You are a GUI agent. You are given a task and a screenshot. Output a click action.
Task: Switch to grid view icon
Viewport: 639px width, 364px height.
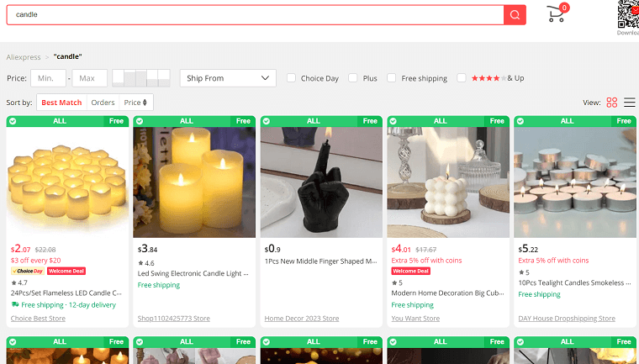(x=612, y=103)
